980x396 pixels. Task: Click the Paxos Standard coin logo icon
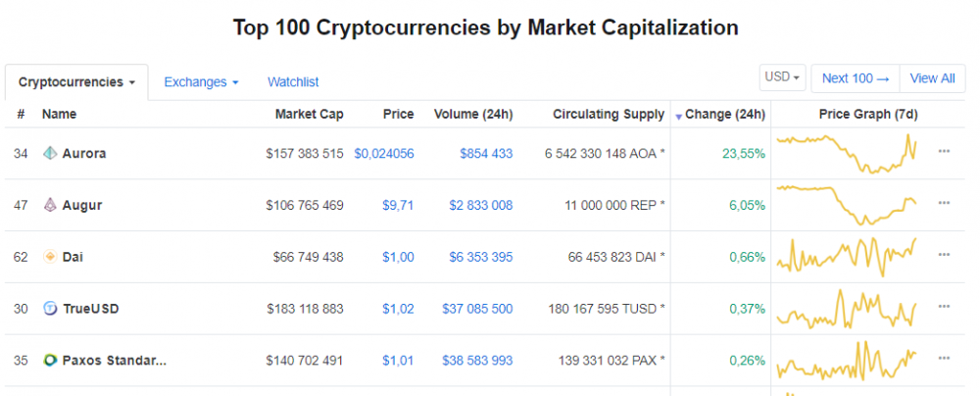50,361
